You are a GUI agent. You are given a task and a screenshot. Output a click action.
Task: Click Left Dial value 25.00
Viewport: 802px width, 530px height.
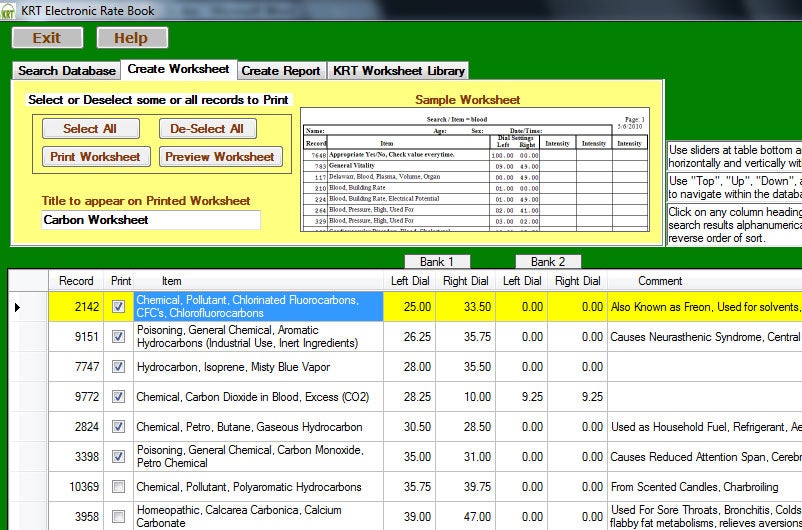(410, 306)
